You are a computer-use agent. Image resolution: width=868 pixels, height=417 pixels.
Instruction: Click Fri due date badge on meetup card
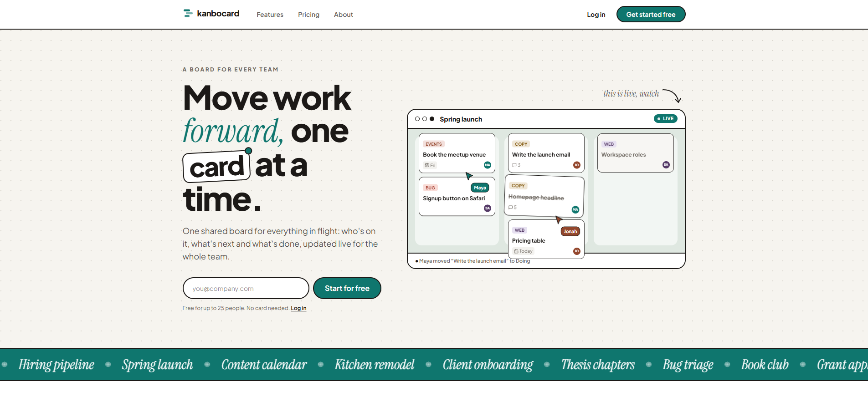coord(430,165)
